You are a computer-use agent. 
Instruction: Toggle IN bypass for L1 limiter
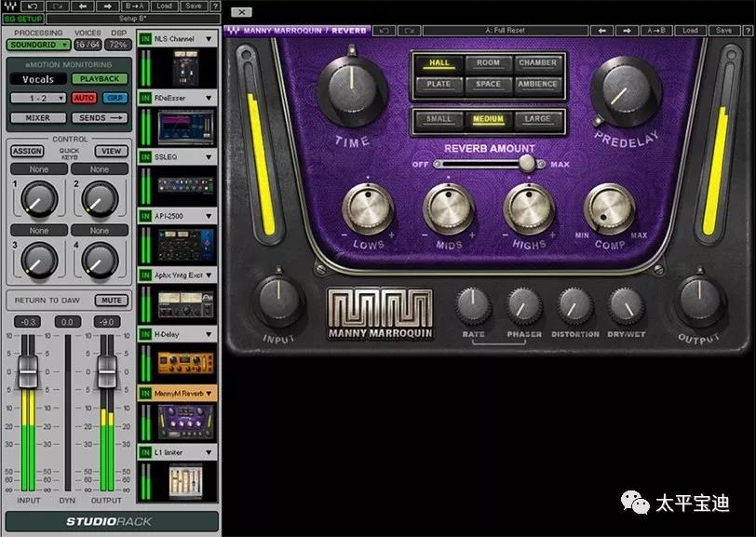145,452
